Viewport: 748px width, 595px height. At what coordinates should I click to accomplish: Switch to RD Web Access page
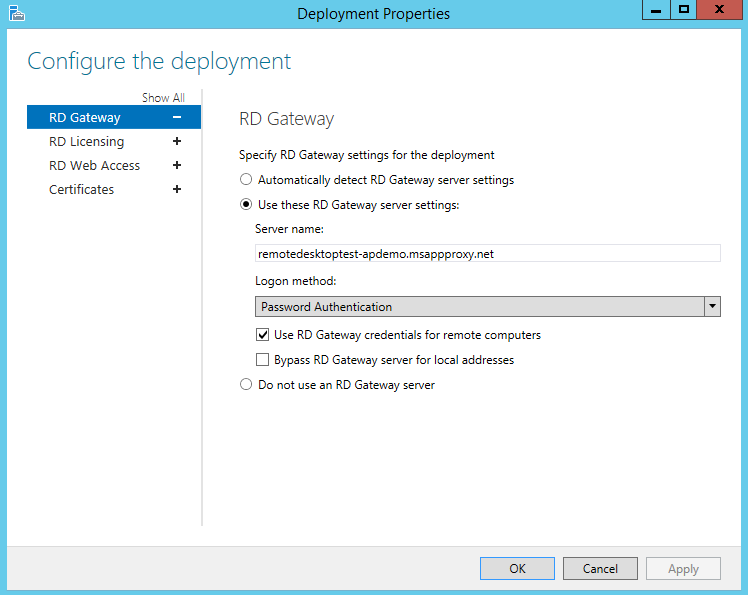click(94, 166)
